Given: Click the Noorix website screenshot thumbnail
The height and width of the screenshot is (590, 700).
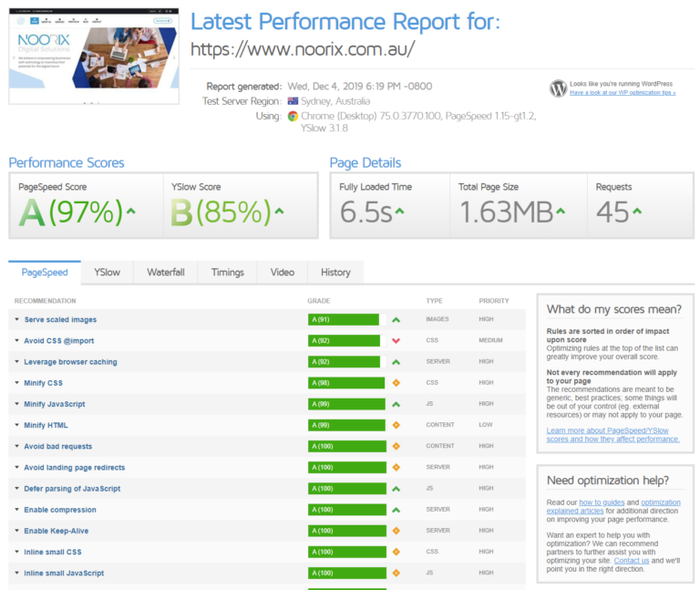Looking at the screenshot, I should pos(94,57).
